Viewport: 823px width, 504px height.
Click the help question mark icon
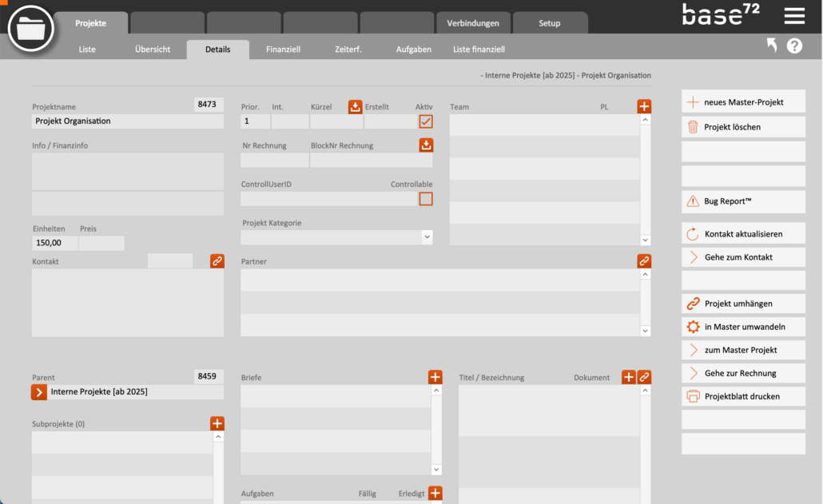(794, 46)
